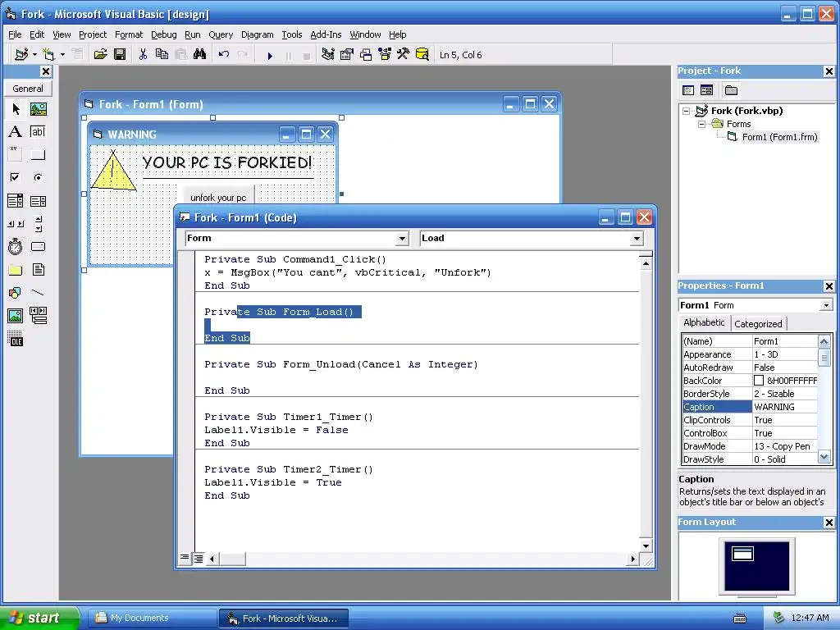The image size is (840, 630).
Task: Open the Toolbox toolbar icon
Action: click(404, 55)
